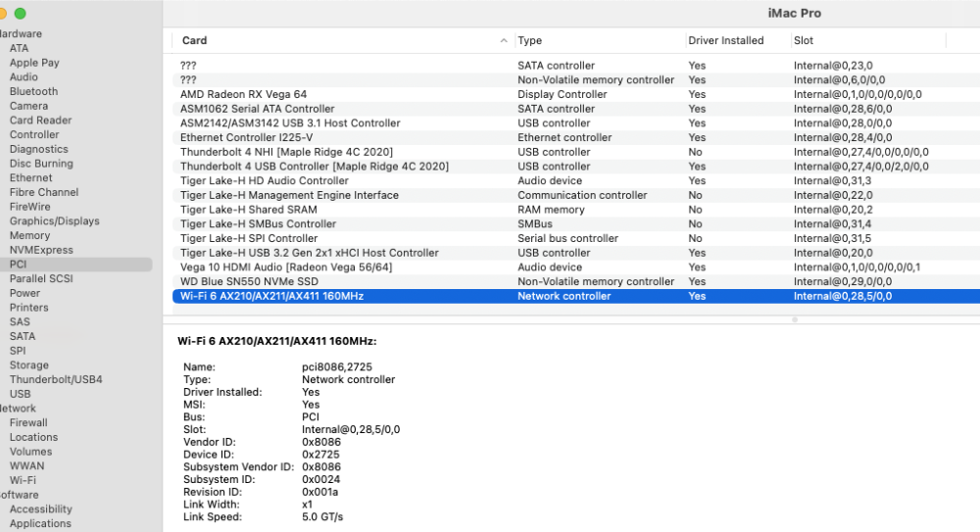
Task: Select ??? Non-Volatile memory controller row
Action: (576, 80)
